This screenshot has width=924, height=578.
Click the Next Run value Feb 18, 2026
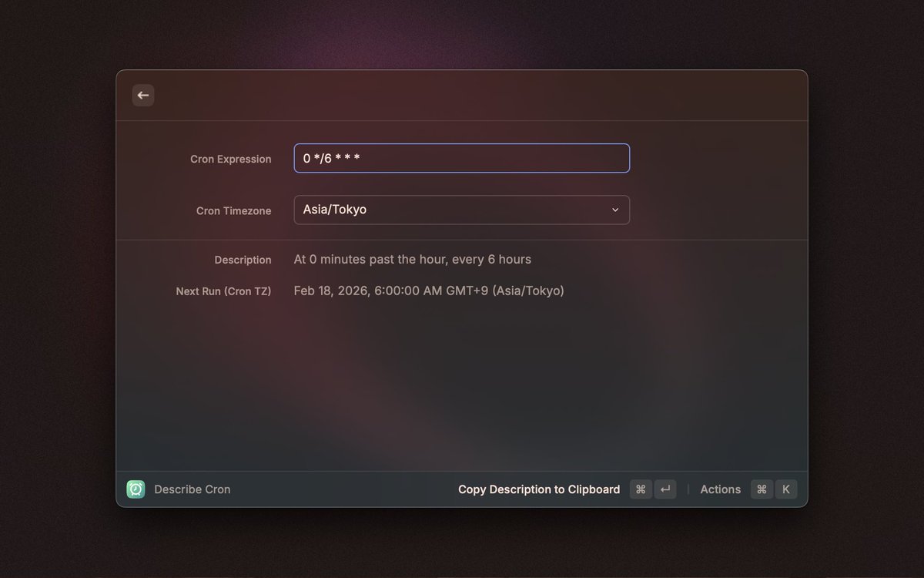click(x=429, y=291)
